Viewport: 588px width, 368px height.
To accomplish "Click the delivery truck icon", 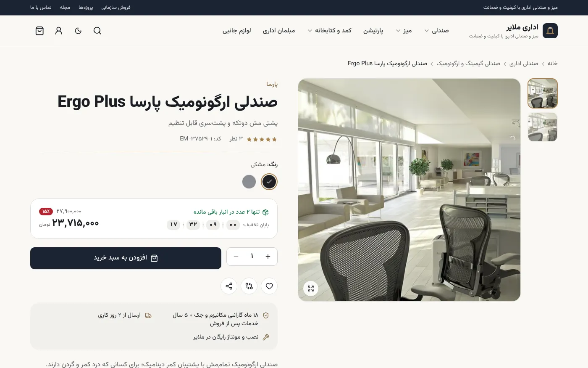I will [148, 315].
